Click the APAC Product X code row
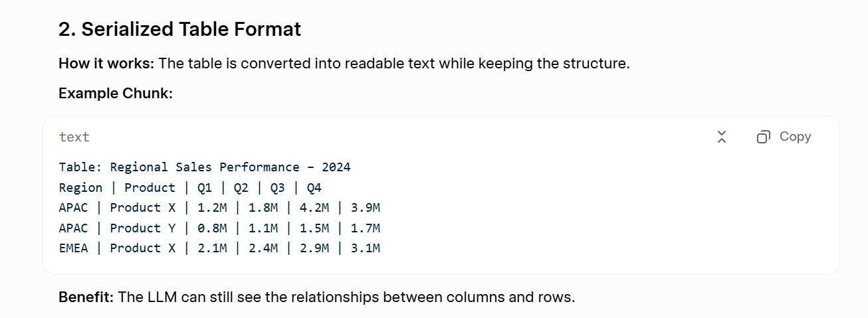Screen dimensions: 868x318 219,208
